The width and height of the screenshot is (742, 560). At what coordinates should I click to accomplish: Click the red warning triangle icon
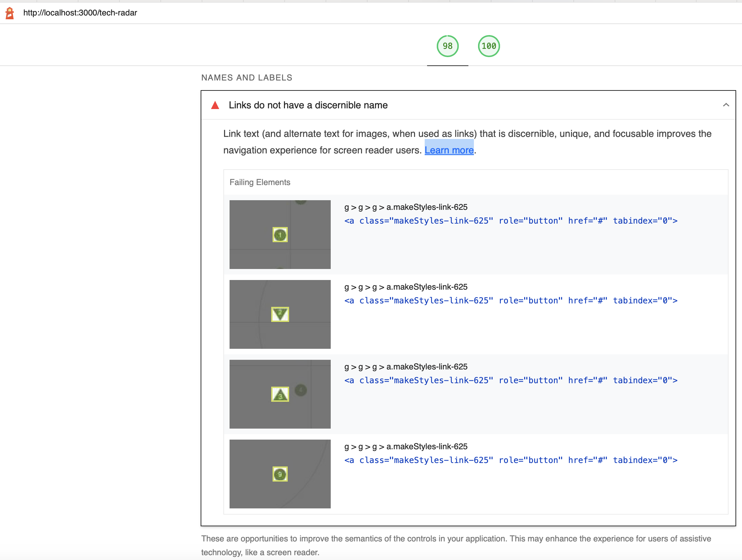pos(215,106)
